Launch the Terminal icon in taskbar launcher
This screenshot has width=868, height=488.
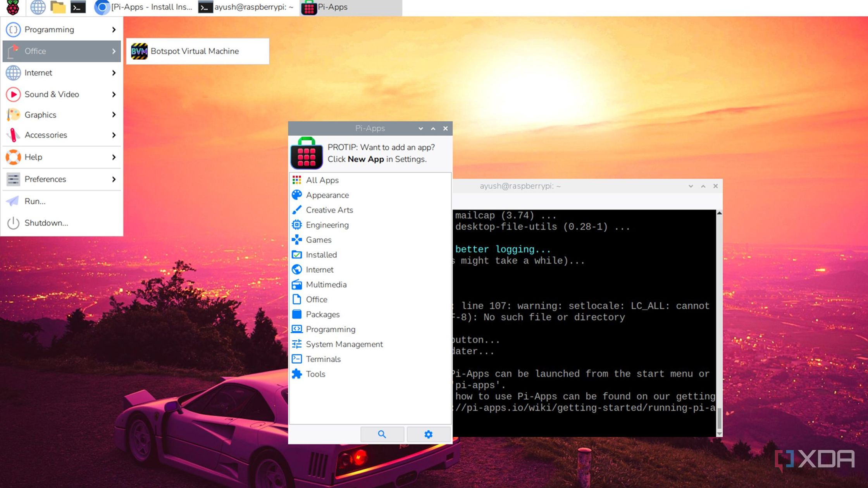78,7
